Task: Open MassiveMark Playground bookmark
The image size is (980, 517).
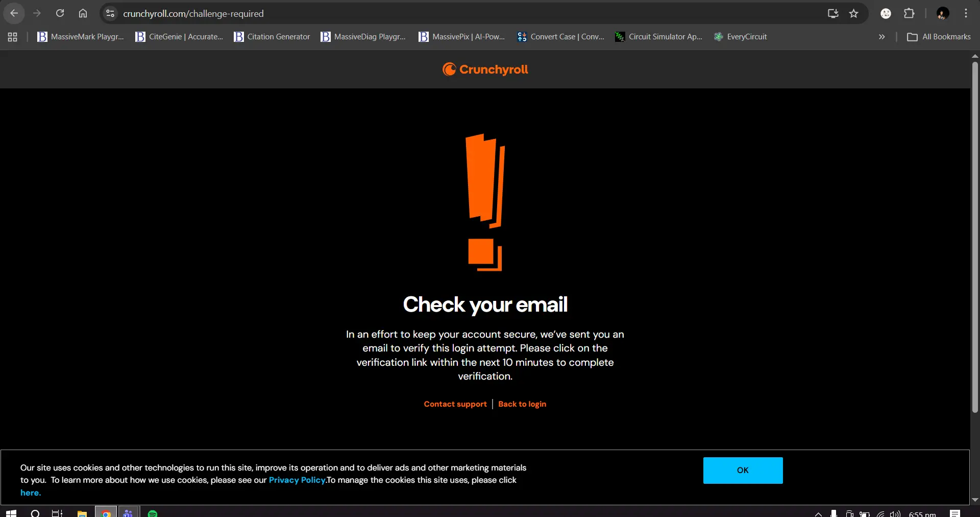Action: (x=81, y=37)
